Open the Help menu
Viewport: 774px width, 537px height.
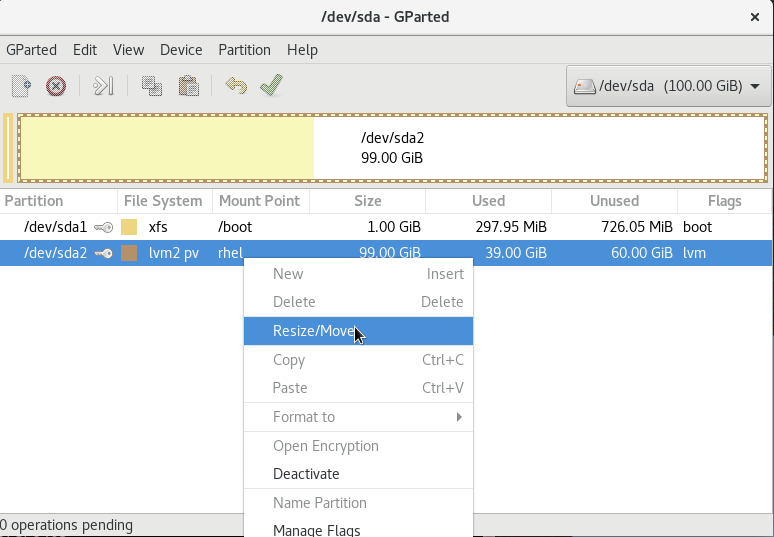click(302, 50)
